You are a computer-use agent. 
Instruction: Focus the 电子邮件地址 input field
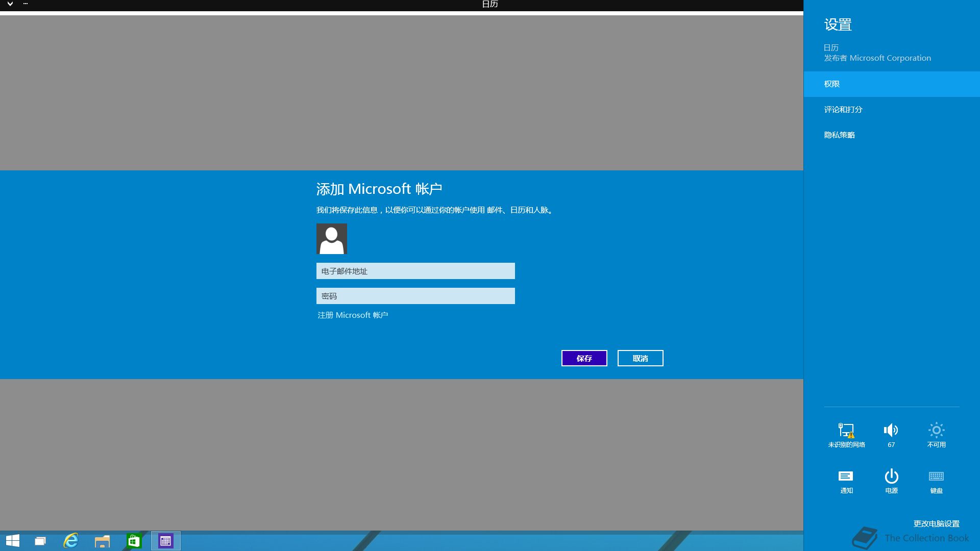(x=415, y=271)
